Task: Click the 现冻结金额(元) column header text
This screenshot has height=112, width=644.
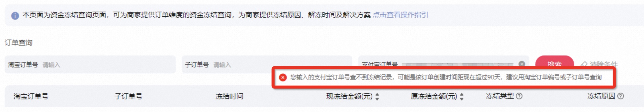Action: click(x=349, y=96)
